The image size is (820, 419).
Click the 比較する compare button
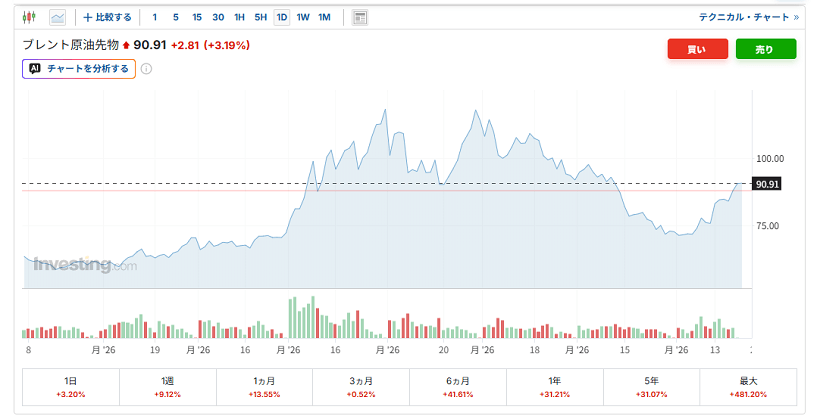coord(108,17)
